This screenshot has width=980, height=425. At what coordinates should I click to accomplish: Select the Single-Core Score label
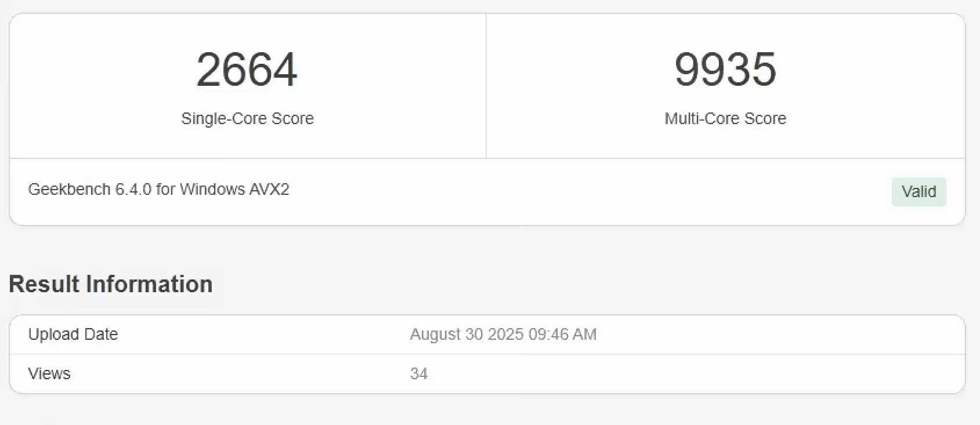pos(247,118)
